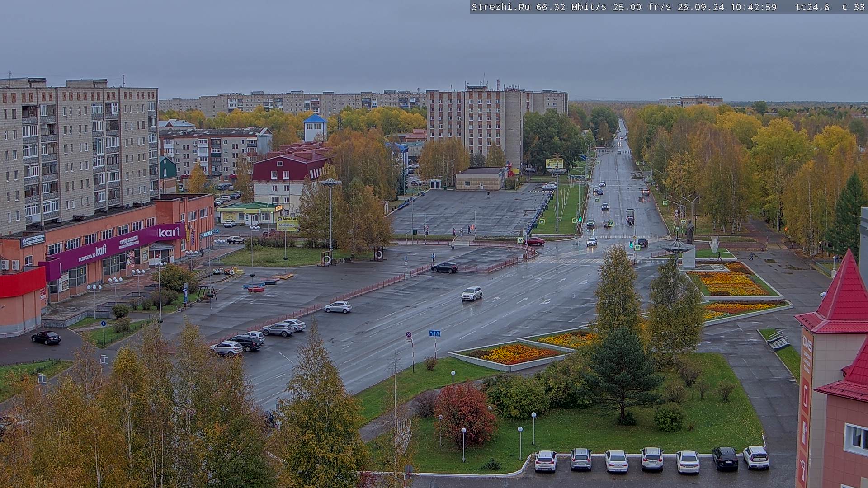Click the 10:42:59 timestamp
This screenshot has height=488, width=868.
[753, 7]
